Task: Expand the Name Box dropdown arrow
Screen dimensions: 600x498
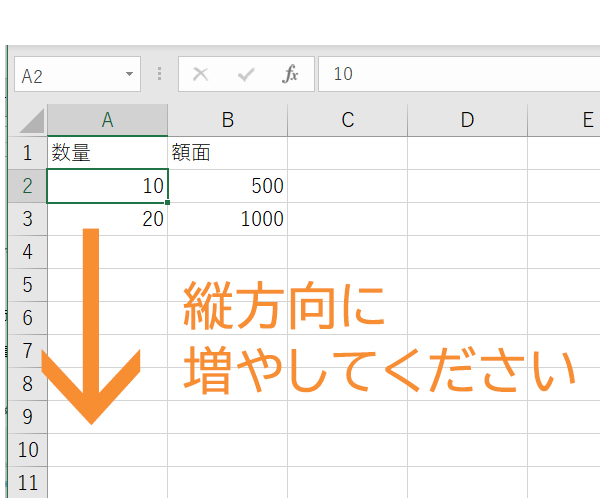Action: 129,74
